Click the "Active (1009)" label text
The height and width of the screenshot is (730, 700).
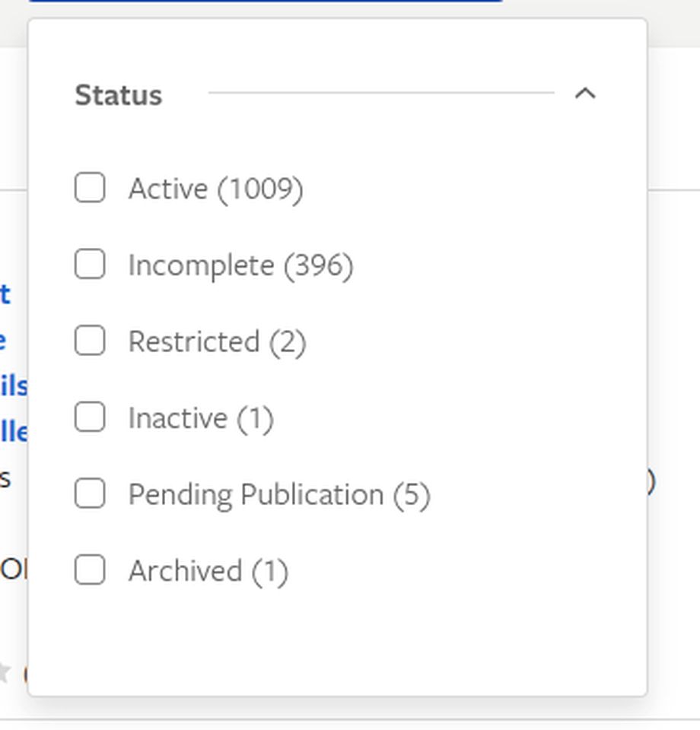[x=215, y=189]
